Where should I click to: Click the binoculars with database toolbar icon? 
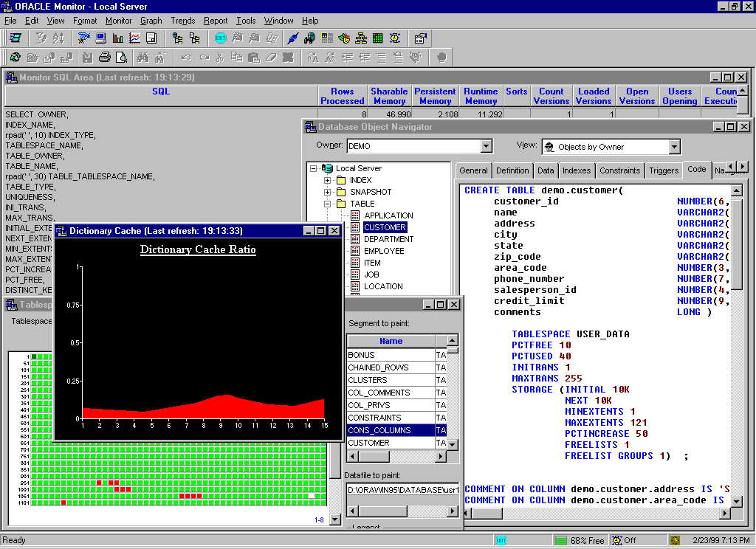(x=309, y=38)
